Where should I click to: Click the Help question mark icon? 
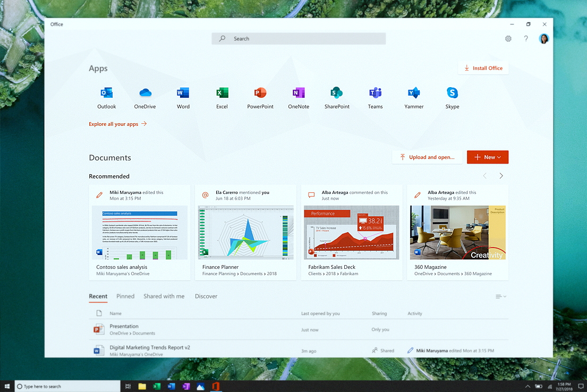(x=526, y=38)
